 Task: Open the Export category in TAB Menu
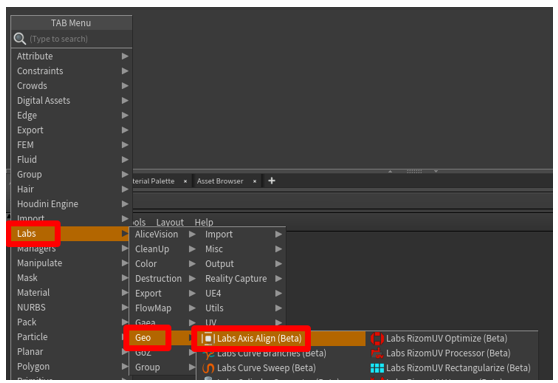point(71,130)
